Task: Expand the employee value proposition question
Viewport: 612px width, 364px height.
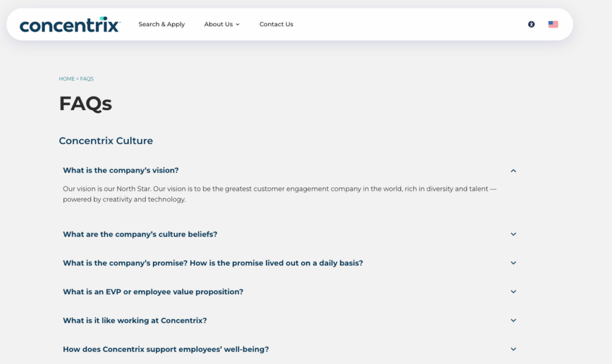Action: (x=153, y=292)
